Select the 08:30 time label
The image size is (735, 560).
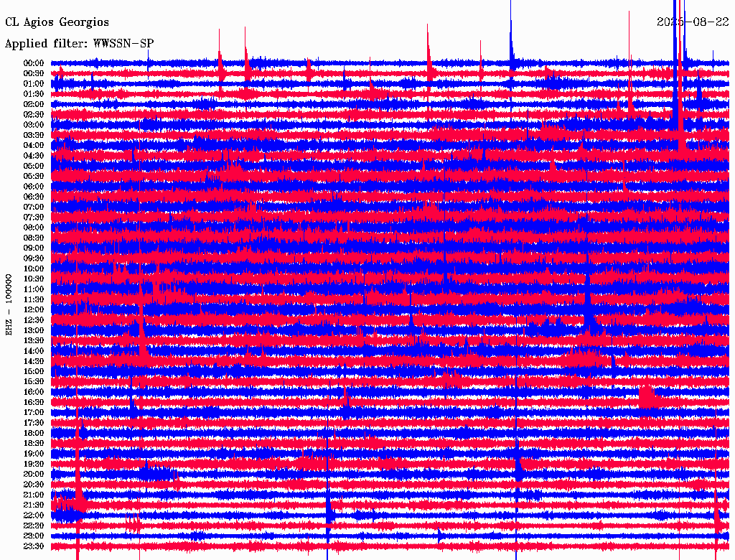click(34, 238)
